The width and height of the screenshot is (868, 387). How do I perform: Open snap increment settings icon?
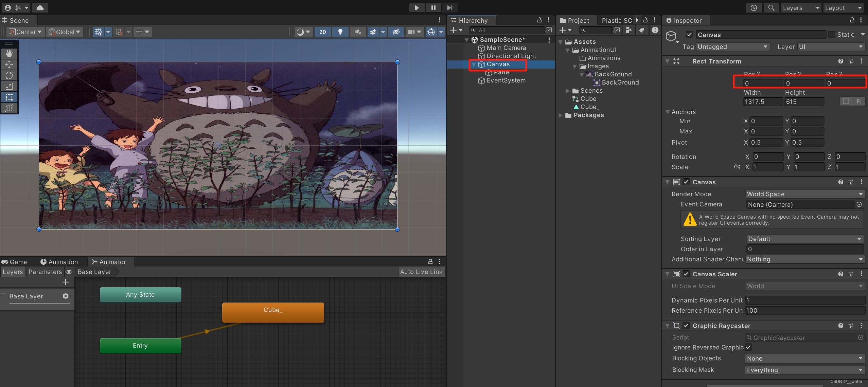point(142,32)
